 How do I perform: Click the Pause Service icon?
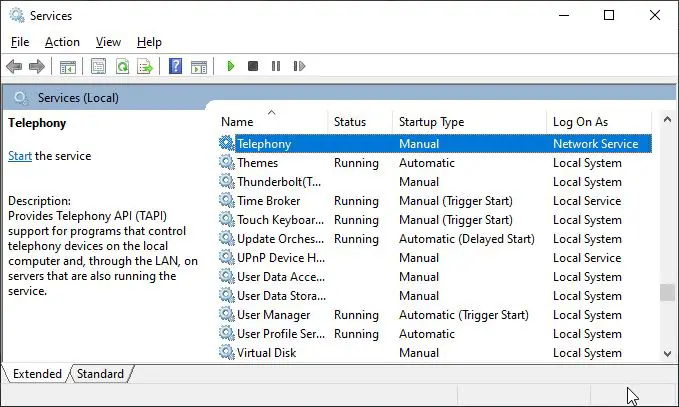pos(276,66)
